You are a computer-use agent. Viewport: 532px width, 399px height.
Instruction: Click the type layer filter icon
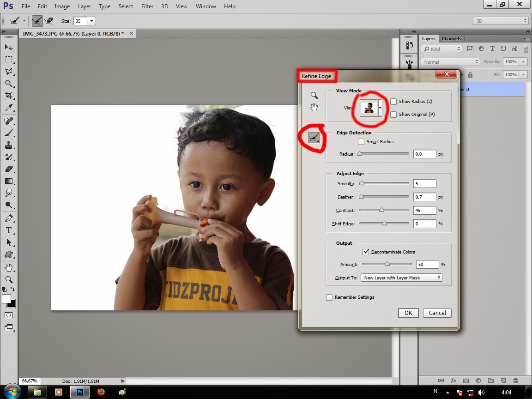click(x=492, y=49)
